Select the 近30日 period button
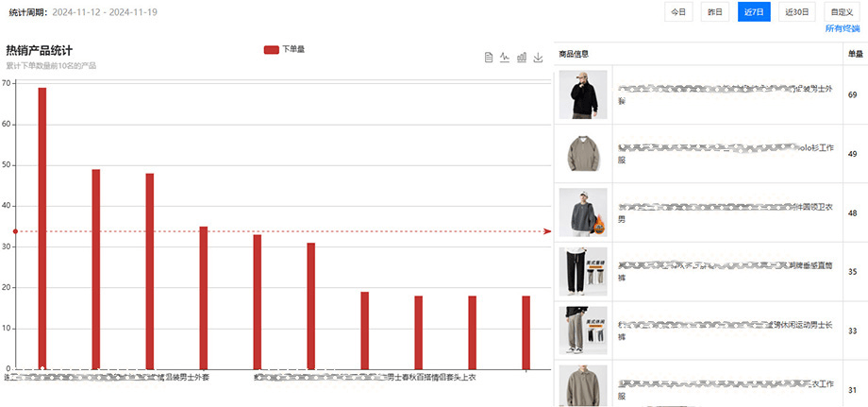The image size is (868, 407). tap(797, 11)
